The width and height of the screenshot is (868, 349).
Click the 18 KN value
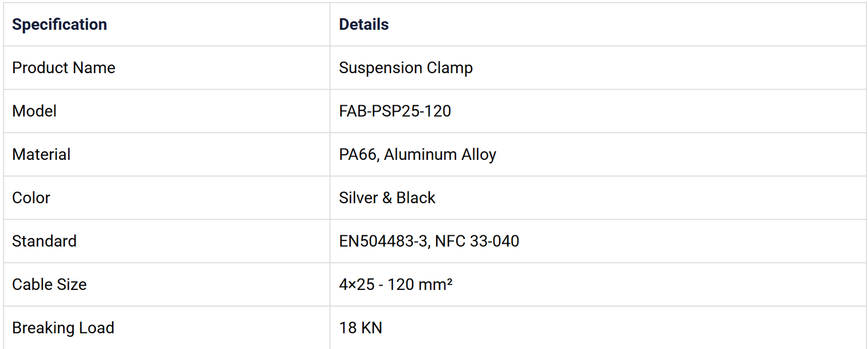coord(360,328)
